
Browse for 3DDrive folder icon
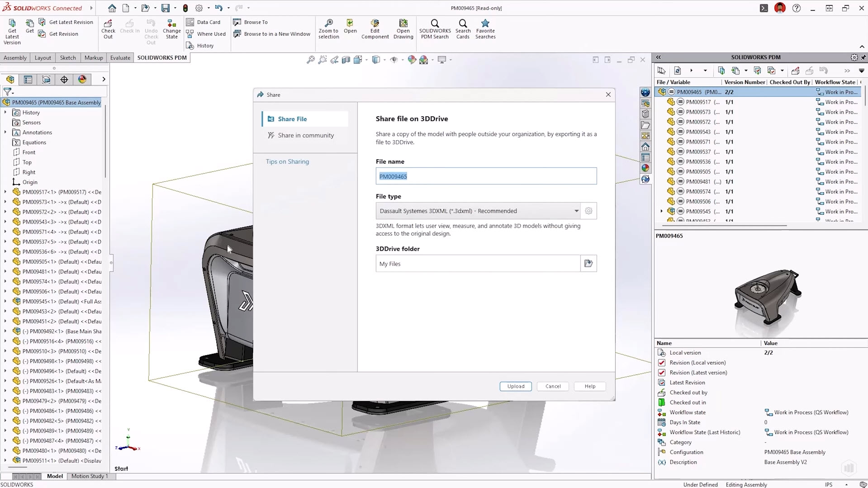[x=588, y=264]
